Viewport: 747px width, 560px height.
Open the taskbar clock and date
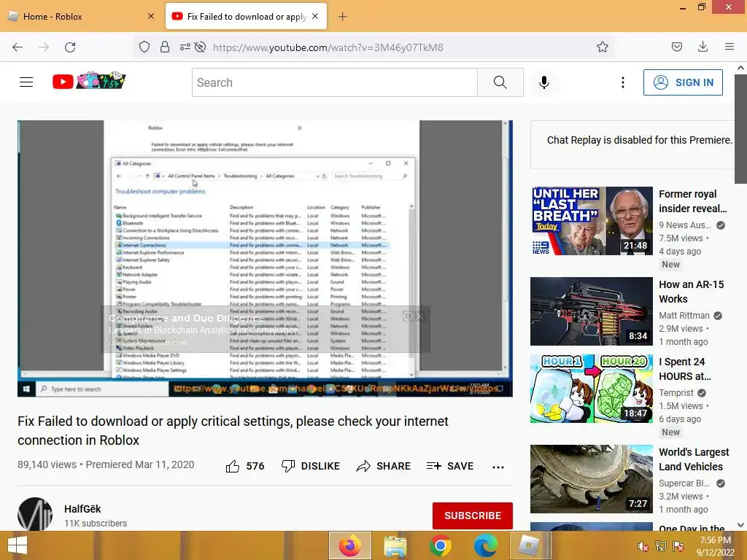tap(715, 546)
